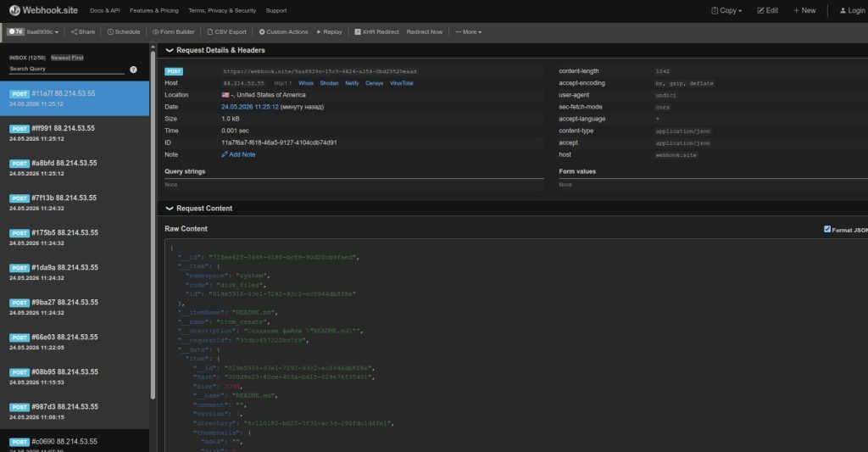Click the Share toolbar button
The height and width of the screenshot is (452, 868).
tap(83, 32)
